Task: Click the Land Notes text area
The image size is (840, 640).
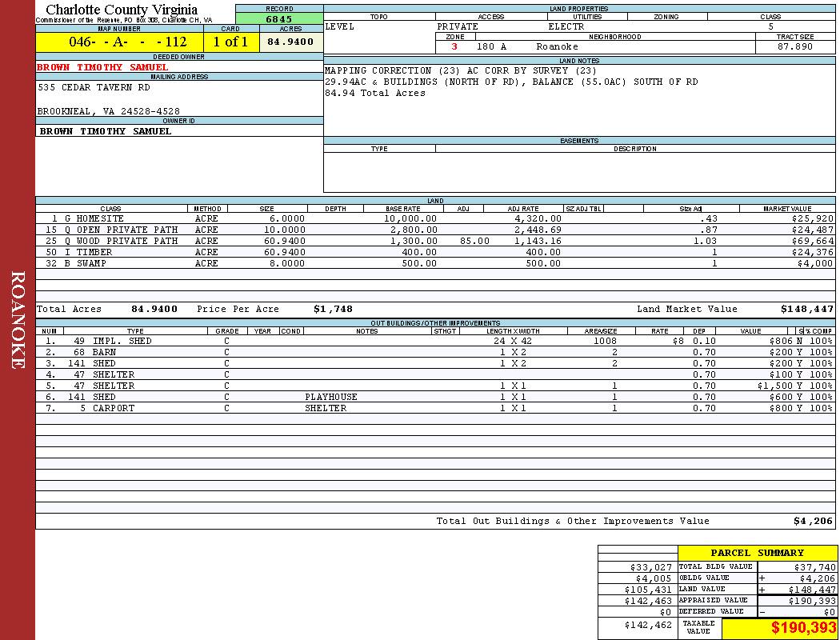Action: click(579, 100)
